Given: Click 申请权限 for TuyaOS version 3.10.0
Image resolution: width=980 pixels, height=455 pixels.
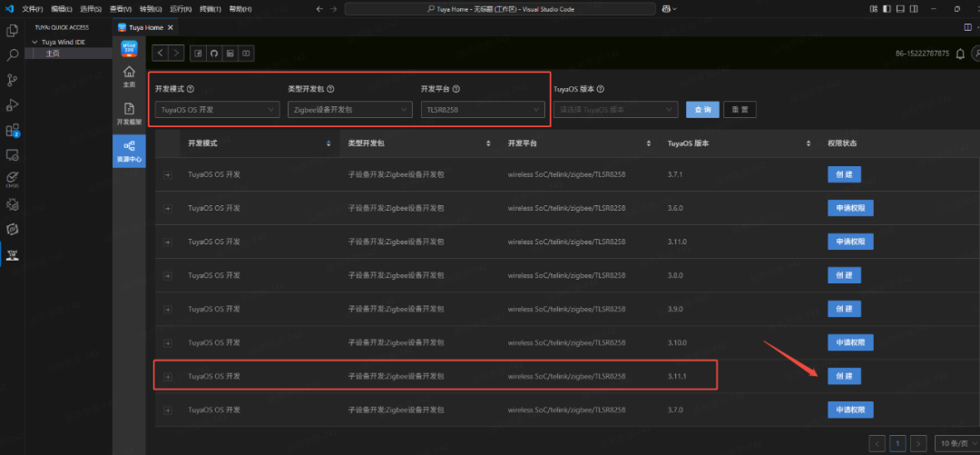Looking at the screenshot, I should pyautogui.click(x=850, y=342).
